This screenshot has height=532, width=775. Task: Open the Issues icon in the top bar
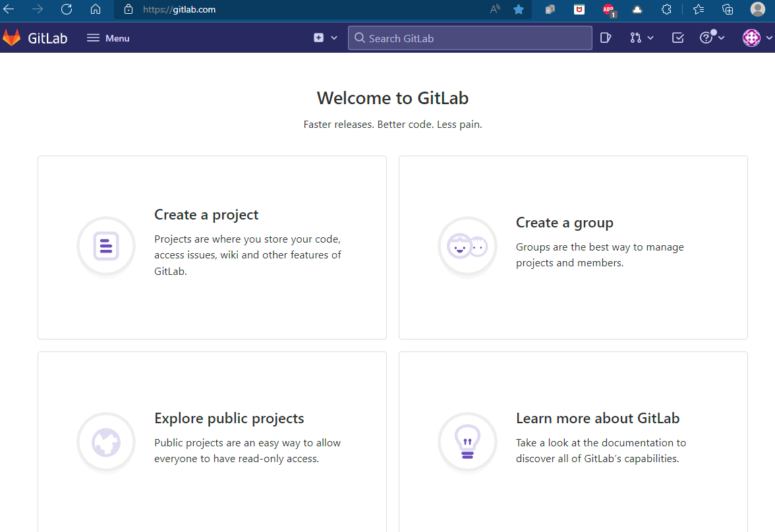click(605, 38)
